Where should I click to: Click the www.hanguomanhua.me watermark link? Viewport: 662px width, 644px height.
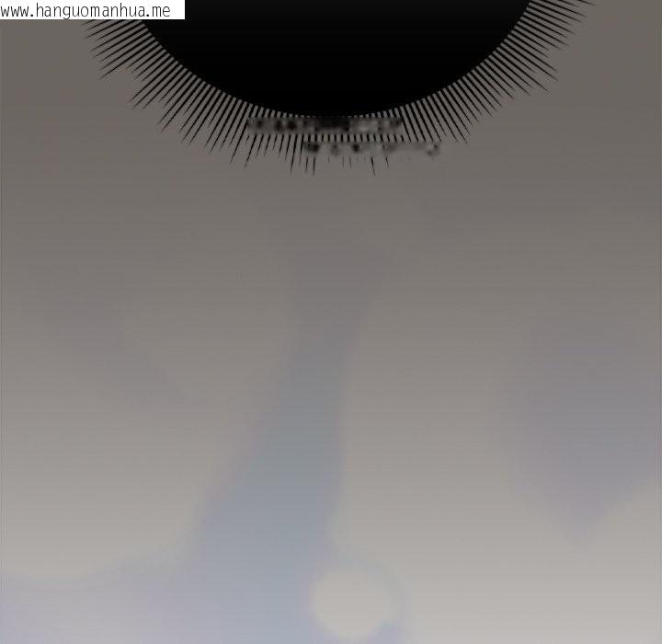pyautogui.click(x=92, y=10)
